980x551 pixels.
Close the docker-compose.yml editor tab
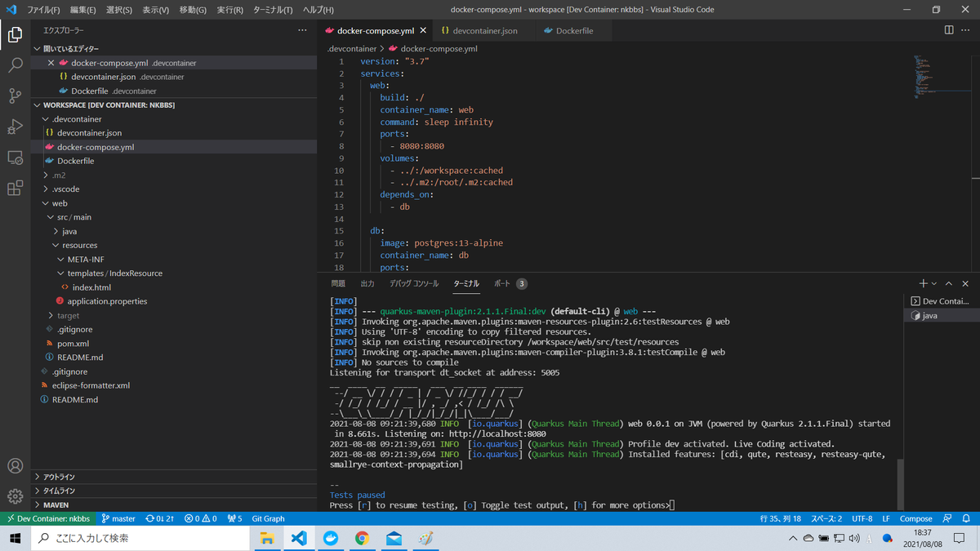click(424, 31)
